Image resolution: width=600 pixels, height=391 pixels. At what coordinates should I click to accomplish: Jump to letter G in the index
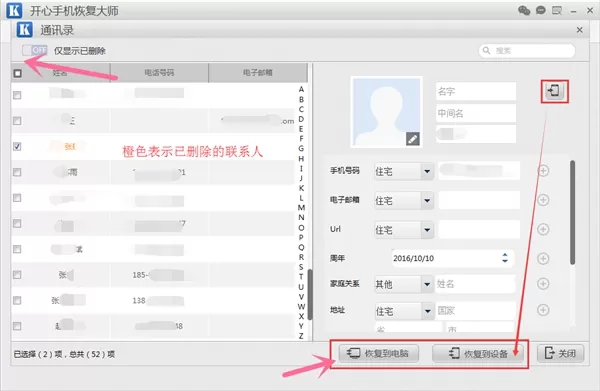tap(301, 148)
